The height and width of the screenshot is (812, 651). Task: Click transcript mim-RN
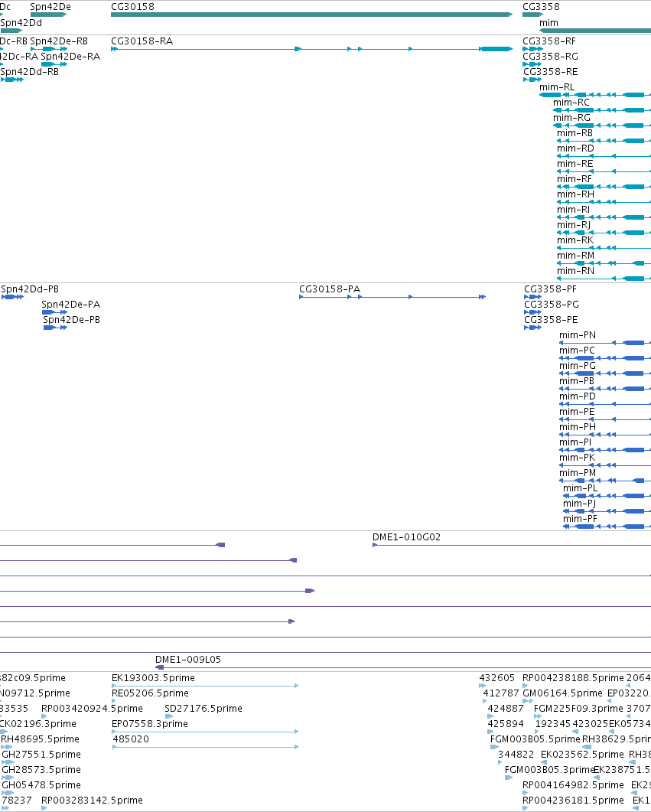tap(575, 270)
